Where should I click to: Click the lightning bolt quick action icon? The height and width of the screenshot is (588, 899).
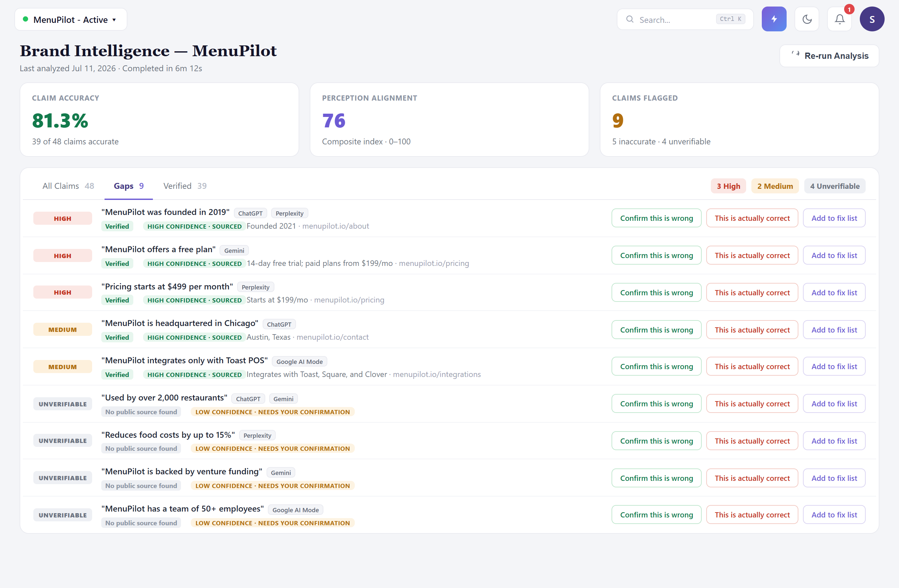pos(774,19)
